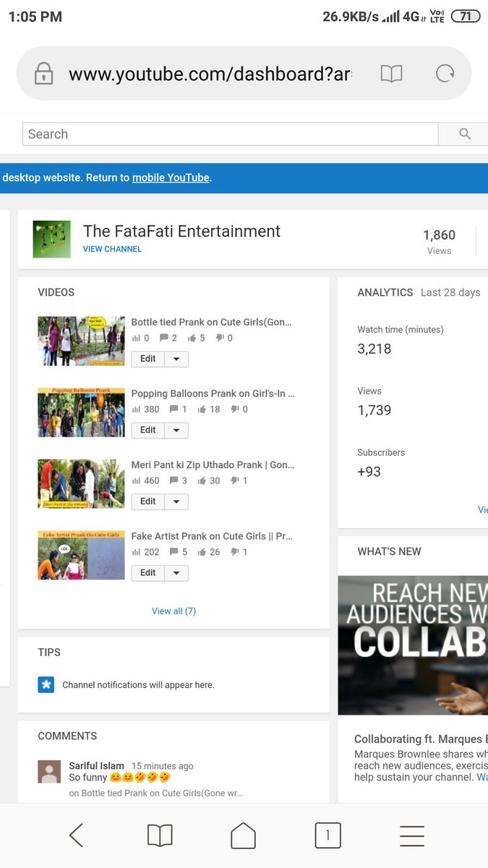Open the Reach New Audiences collab banner
Image resolution: width=488 pixels, height=868 pixels.
tap(413, 645)
